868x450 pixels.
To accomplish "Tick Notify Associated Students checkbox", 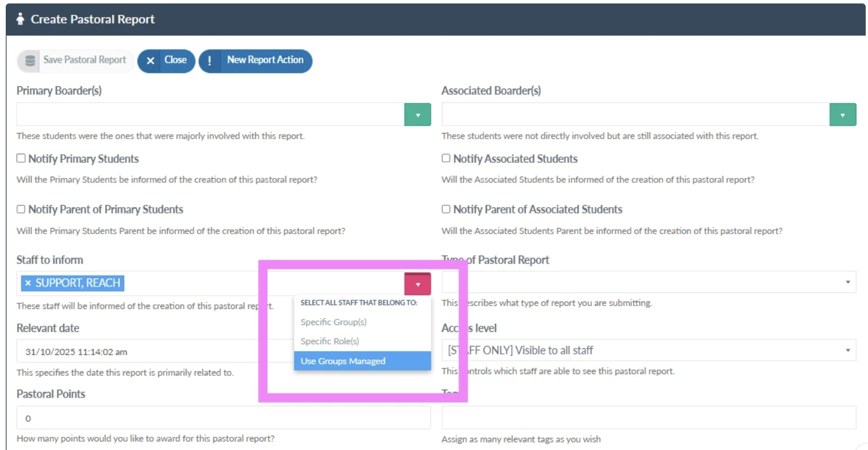I will pos(445,158).
